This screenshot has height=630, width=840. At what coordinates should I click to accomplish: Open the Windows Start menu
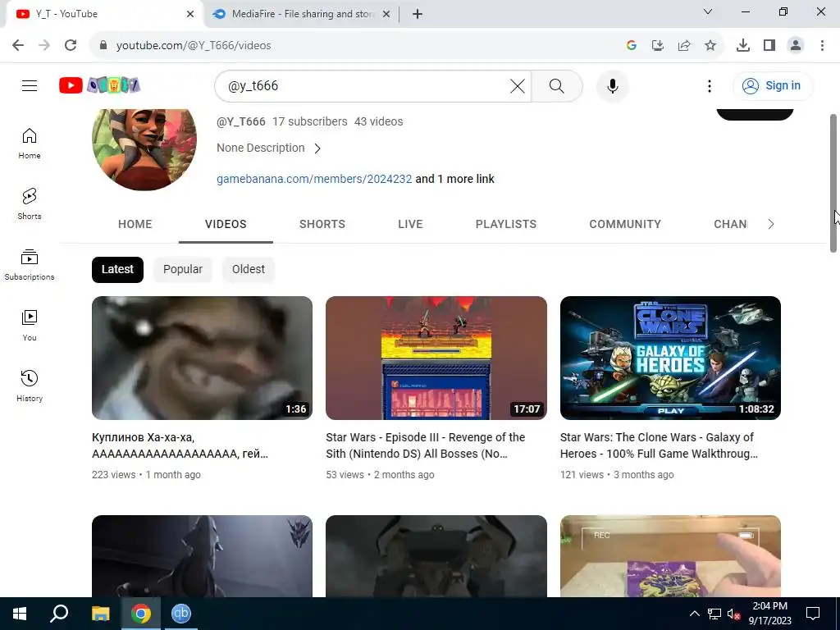20,614
